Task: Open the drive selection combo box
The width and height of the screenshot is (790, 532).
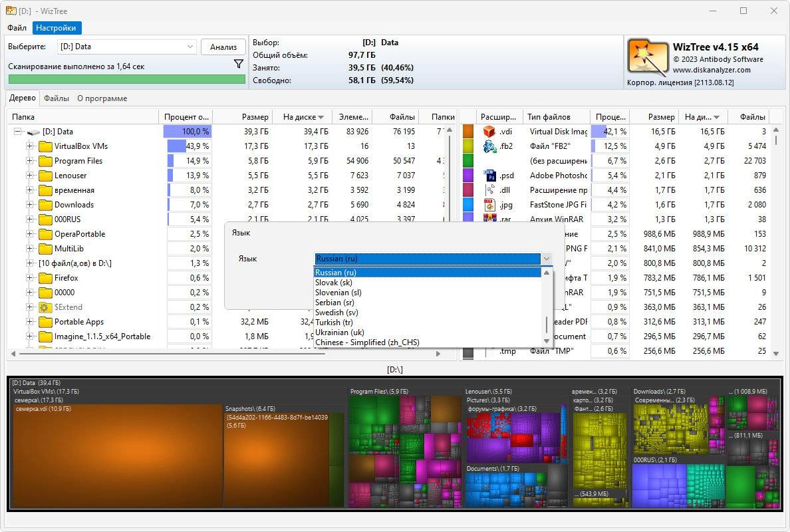Action: [x=126, y=47]
